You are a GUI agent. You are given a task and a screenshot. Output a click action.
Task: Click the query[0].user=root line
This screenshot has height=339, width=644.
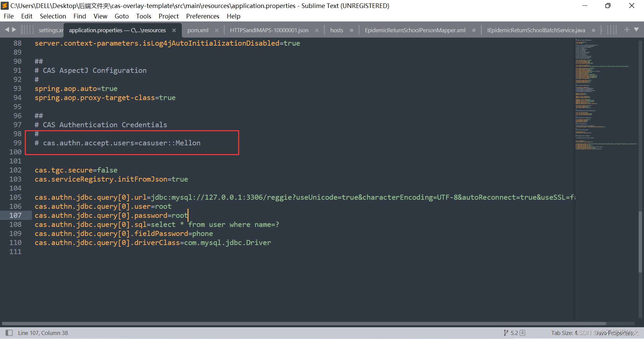103,206
